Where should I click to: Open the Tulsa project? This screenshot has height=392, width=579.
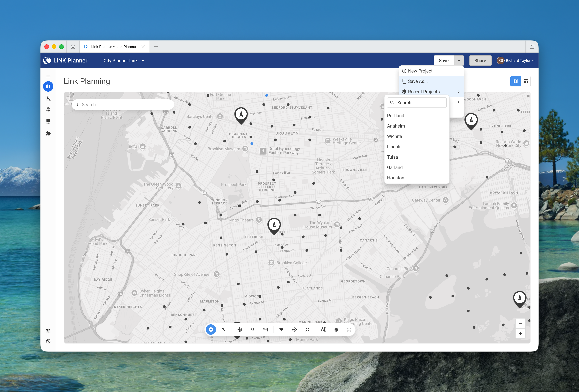click(x=417, y=157)
